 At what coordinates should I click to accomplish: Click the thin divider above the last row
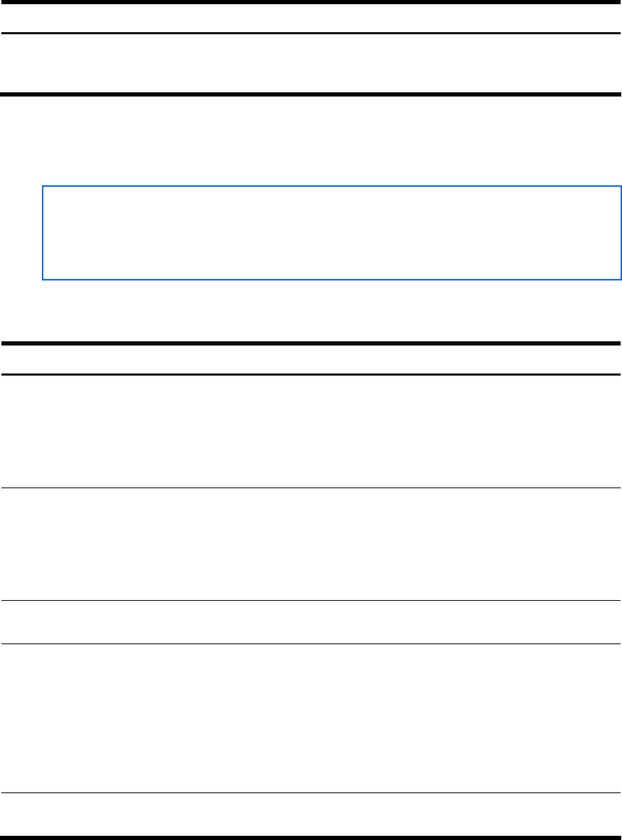point(311,792)
